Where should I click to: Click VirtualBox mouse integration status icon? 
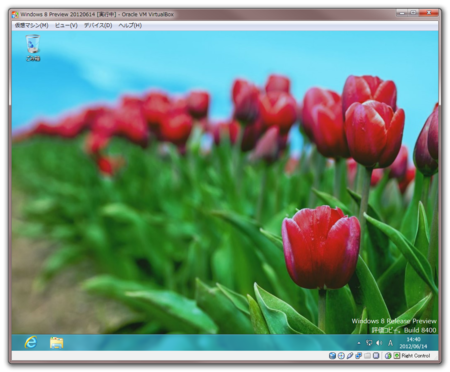tap(388, 356)
